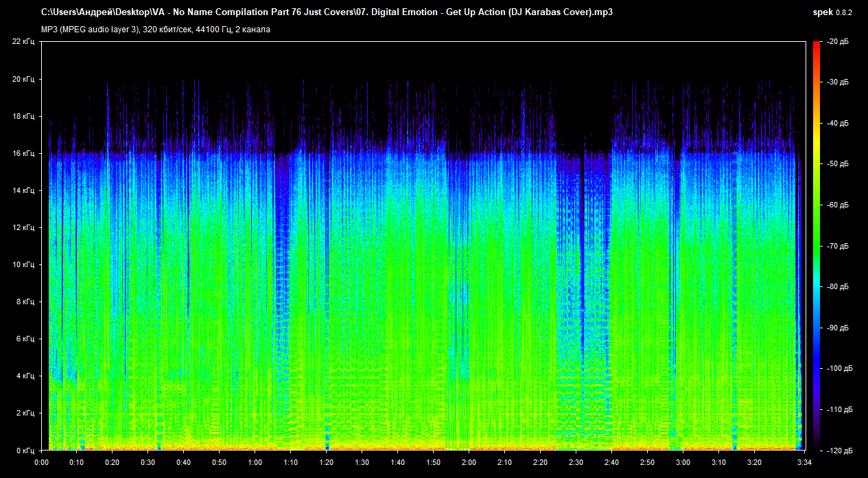The height and width of the screenshot is (478, 868).
Task: Click the file path title at the top
Action: (x=327, y=12)
